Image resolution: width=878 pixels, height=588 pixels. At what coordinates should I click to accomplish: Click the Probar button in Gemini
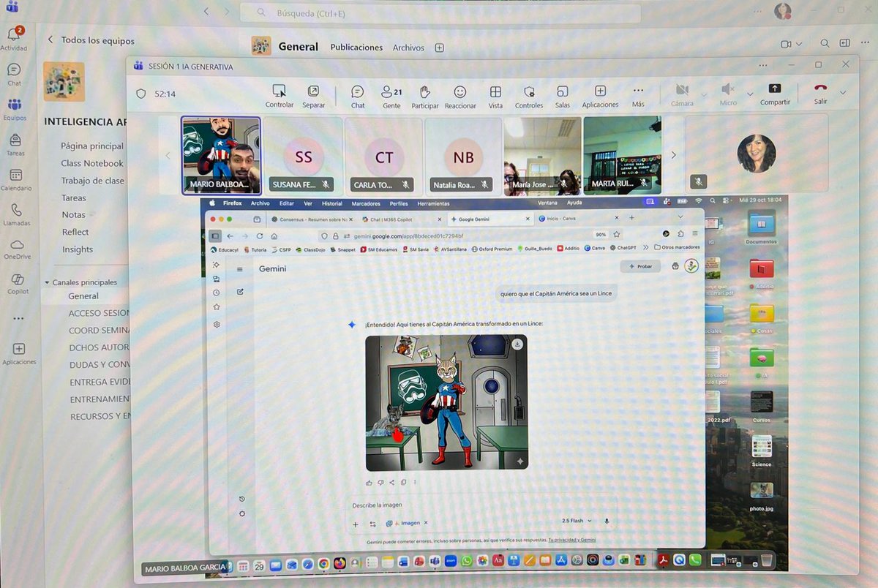pos(640,266)
